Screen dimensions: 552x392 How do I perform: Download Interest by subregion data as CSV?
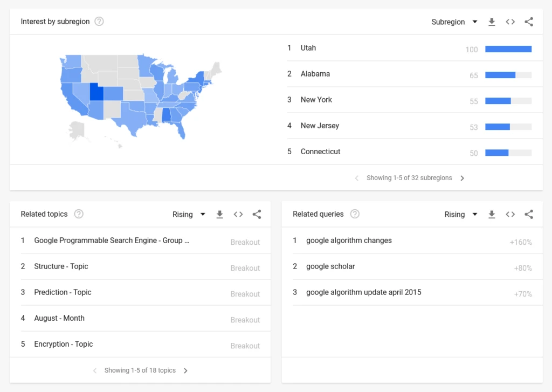tap(492, 22)
